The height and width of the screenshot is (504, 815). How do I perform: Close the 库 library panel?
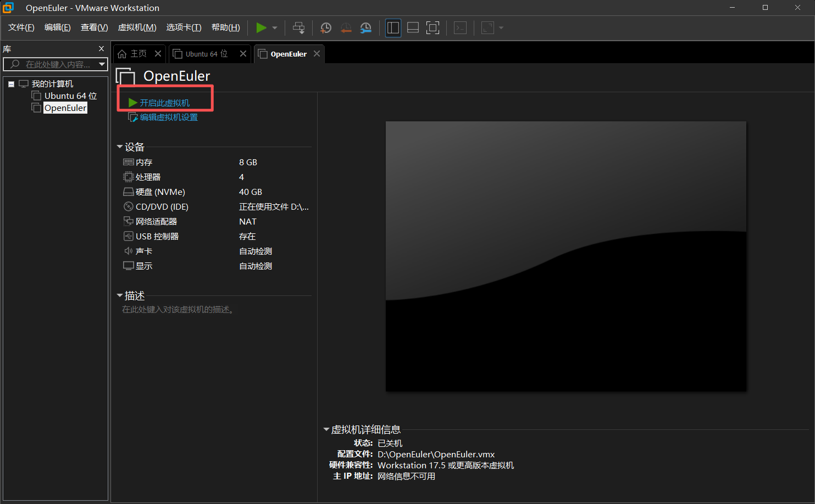click(x=101, y=49)
